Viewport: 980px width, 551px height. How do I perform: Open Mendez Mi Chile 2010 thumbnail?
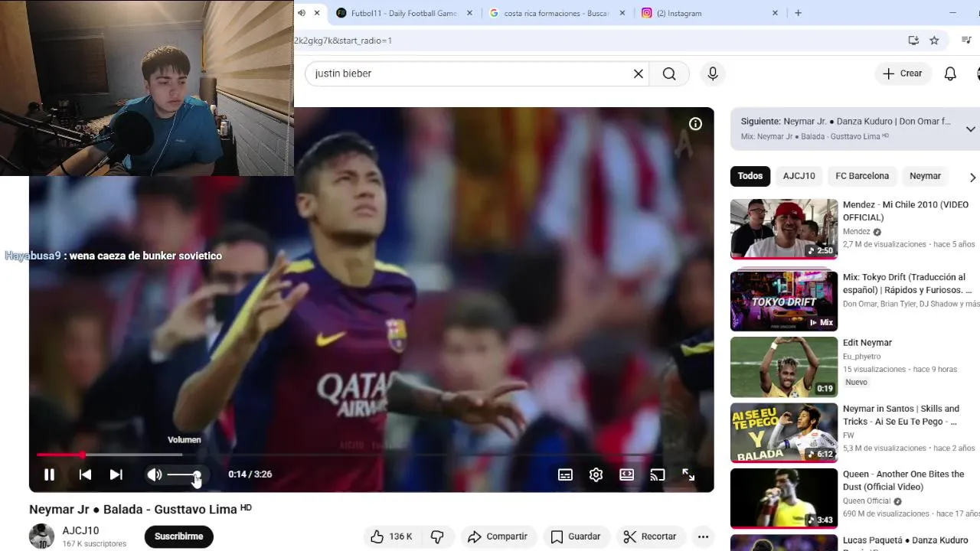784,229
